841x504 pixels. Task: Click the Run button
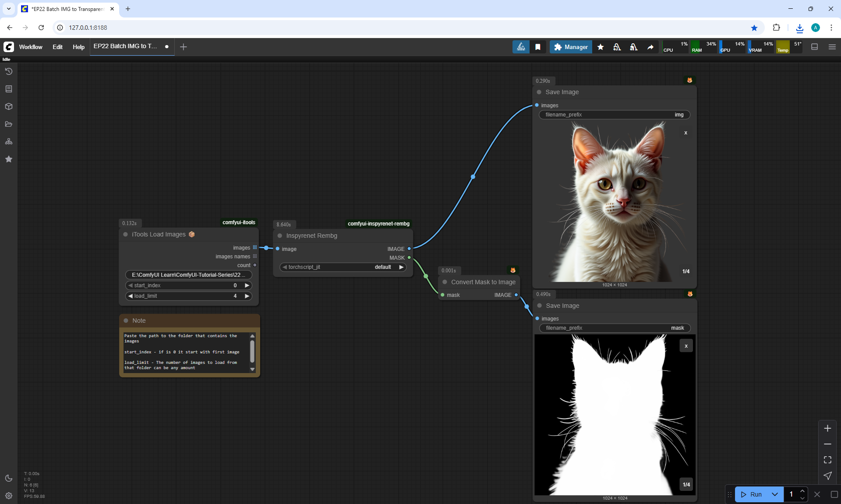pos(752,494)
